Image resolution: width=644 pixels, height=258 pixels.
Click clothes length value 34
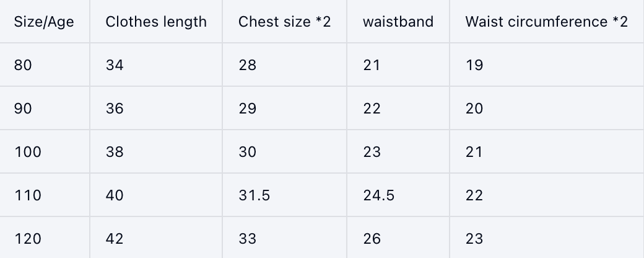[x=115, y=65]
